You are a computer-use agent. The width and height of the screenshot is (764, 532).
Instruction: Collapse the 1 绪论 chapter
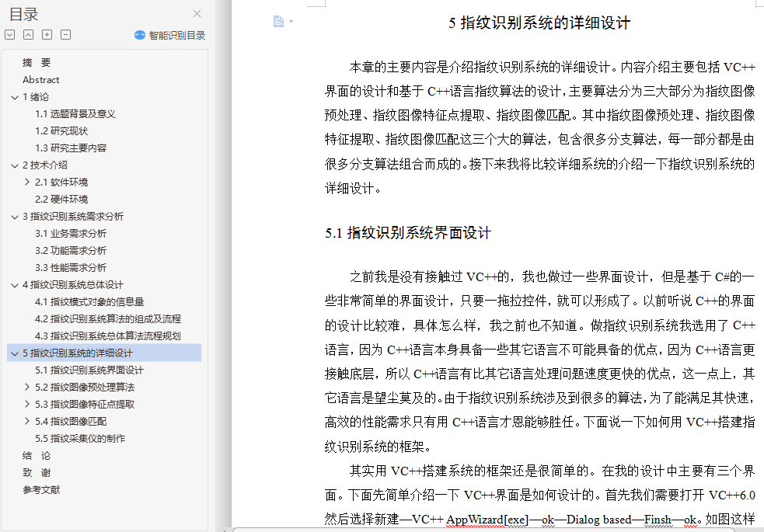15,97
